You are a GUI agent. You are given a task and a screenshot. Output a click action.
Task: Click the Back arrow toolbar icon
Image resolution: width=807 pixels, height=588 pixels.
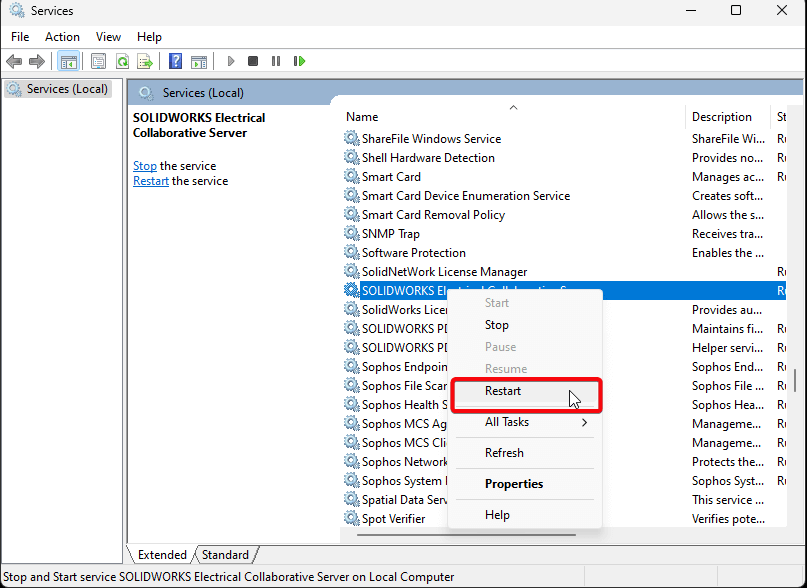[x=14, y=62]
